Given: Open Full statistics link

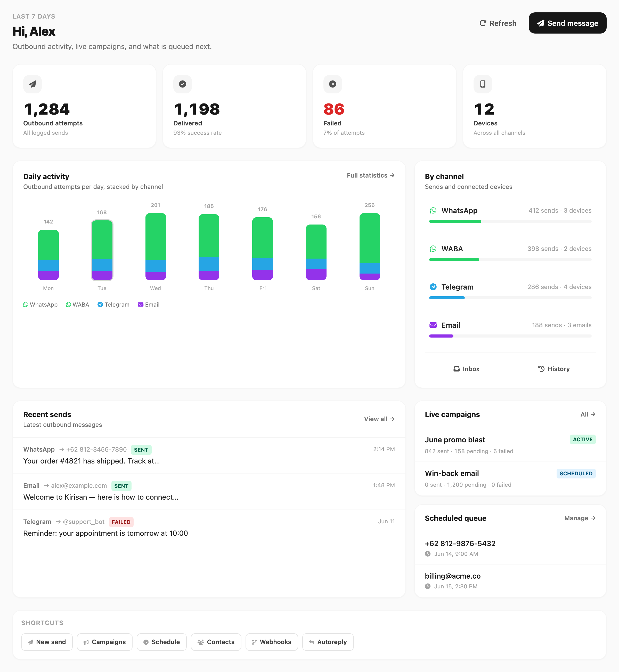Looking at the screenshot, I should (370, 175).
